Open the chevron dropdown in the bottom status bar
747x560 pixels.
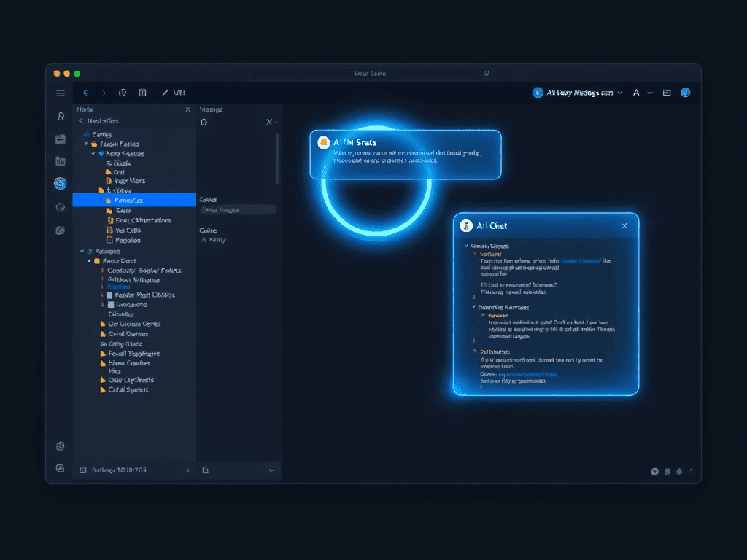[271, 470]
